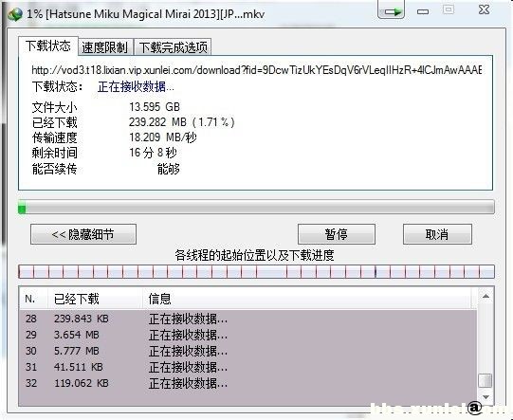Screen dimensions: 513x420
Task: Click scroll down arrow in thread list
Action: click(x=486, y=397)
